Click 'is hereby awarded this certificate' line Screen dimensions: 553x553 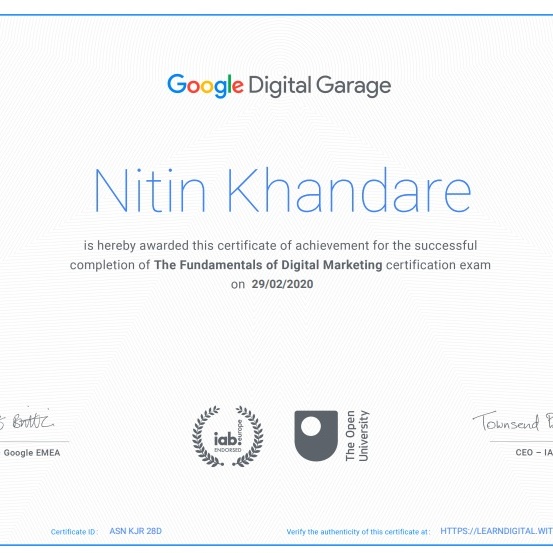[280, 245]
